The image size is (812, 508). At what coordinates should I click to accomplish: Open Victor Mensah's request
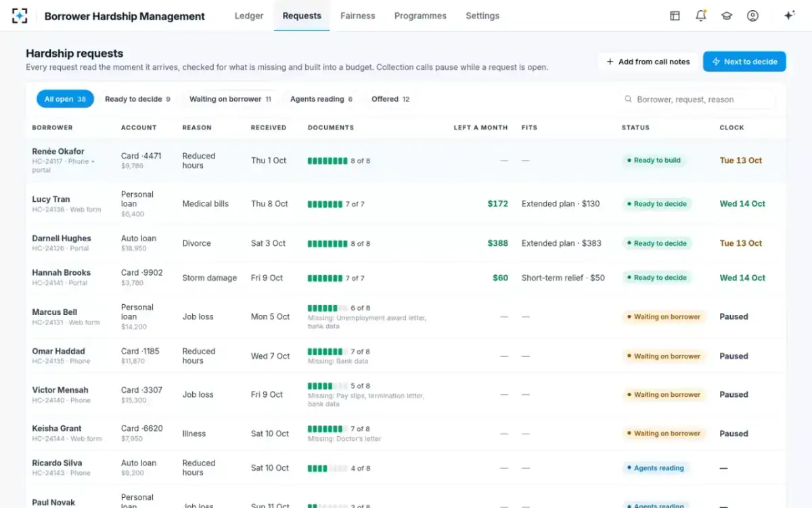tap(406, 394)
